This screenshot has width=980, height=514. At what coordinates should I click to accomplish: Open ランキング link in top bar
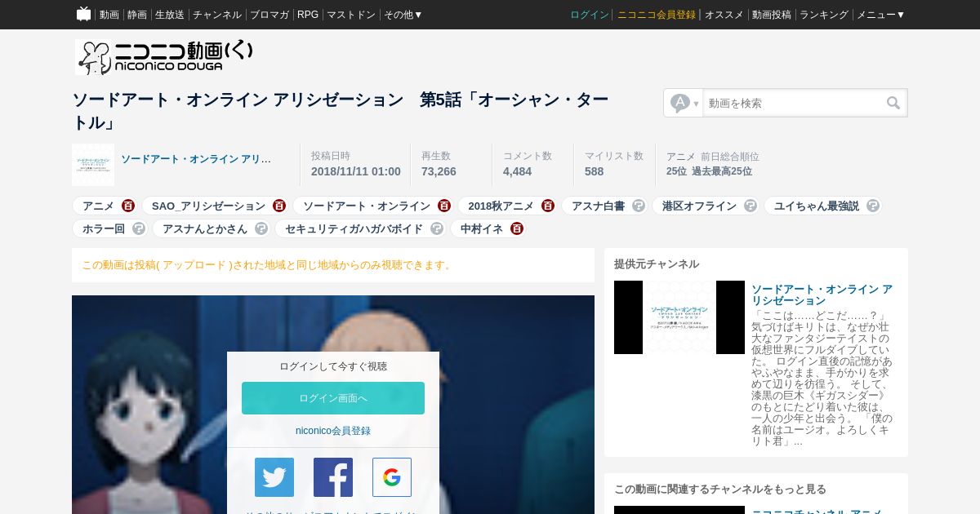tap(824, 15)
